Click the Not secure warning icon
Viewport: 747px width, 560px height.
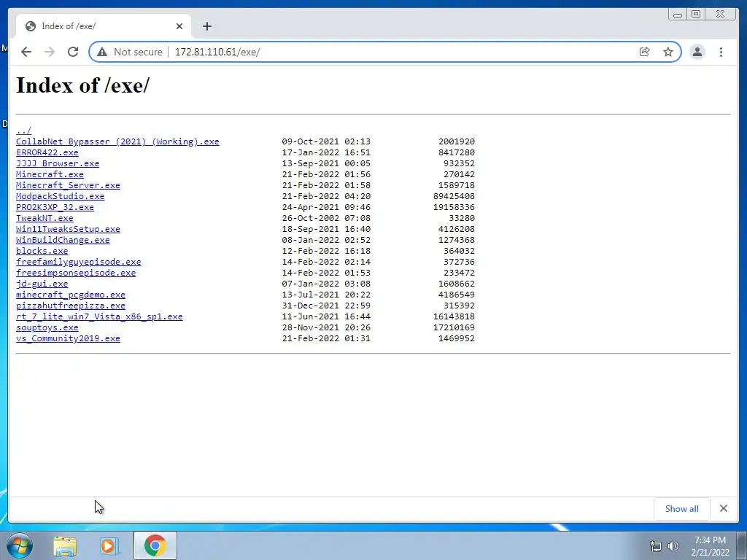pyautogui.click(x=102, y=52)
